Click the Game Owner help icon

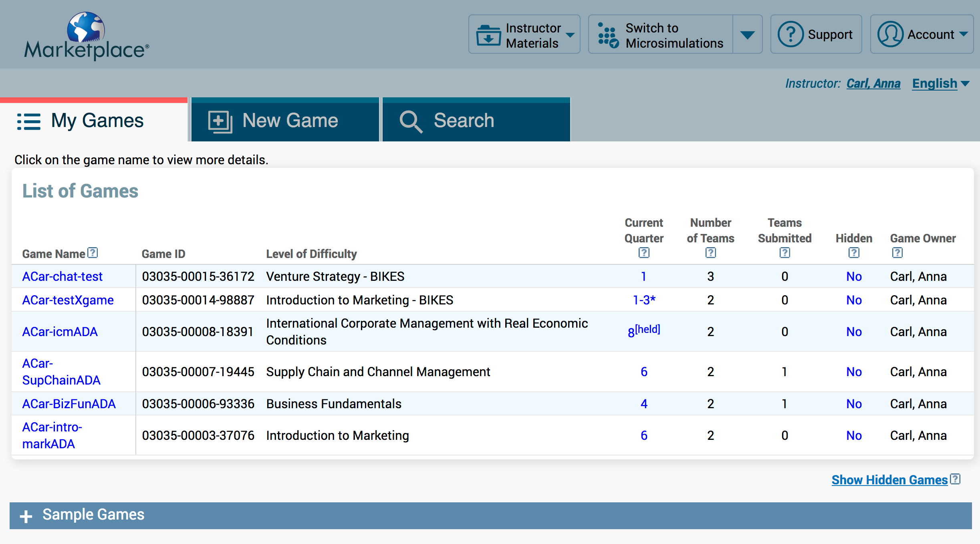pos(897,253)
